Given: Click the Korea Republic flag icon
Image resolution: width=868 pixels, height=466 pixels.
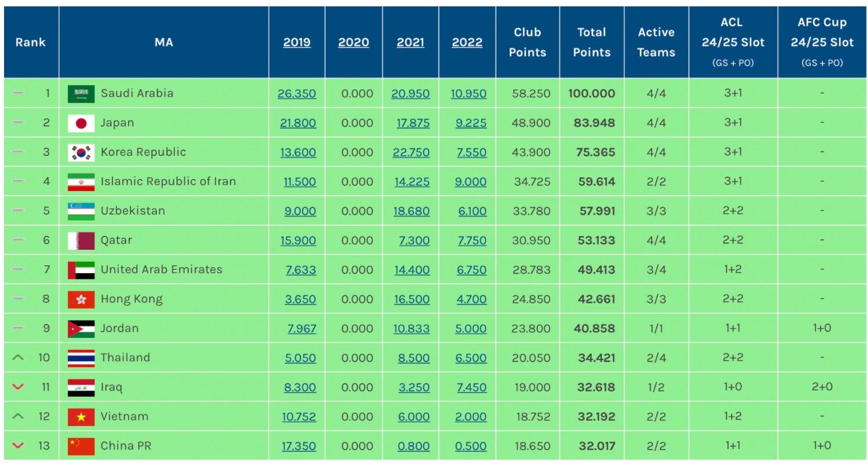Looking at the screenshot, I should (81, 153).
